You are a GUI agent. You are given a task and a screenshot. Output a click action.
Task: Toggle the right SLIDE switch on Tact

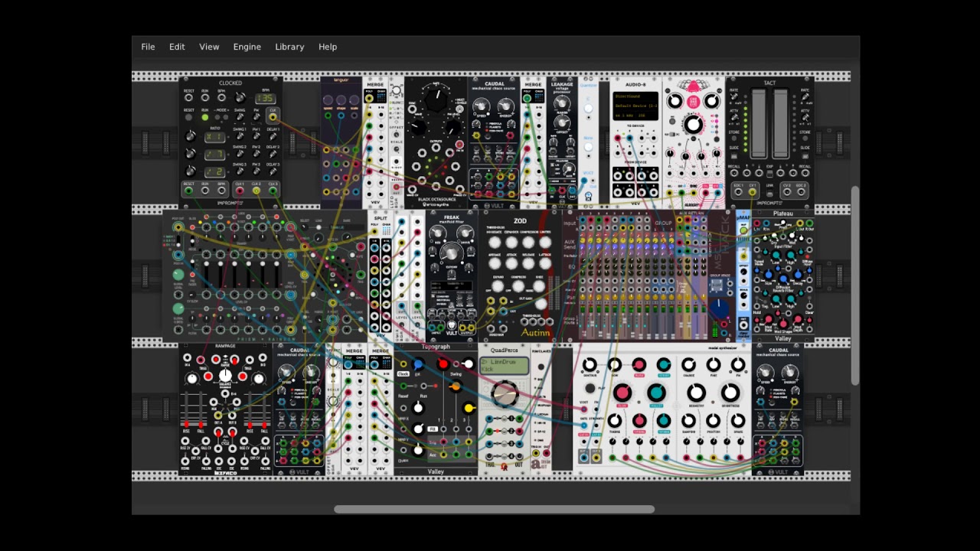804,155
